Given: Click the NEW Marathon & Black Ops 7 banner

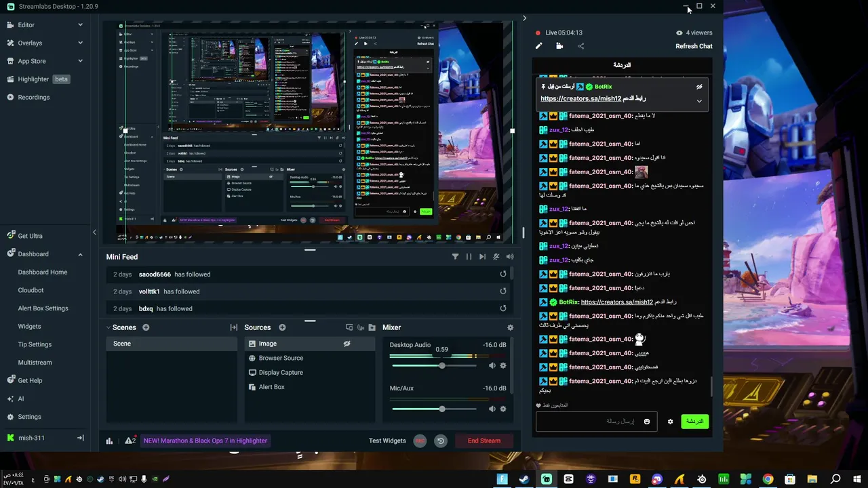Looking at the screenshot, I should coord(205,441).
